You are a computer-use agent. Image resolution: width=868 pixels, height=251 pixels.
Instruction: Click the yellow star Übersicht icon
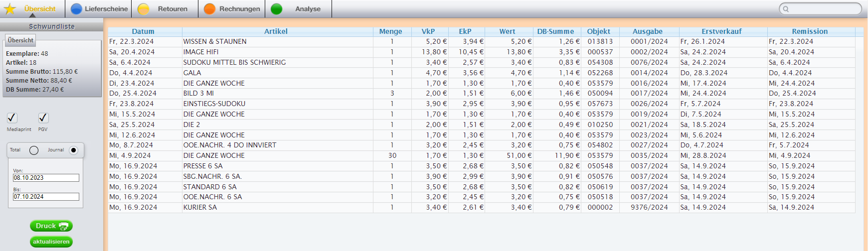coord(10,9)
